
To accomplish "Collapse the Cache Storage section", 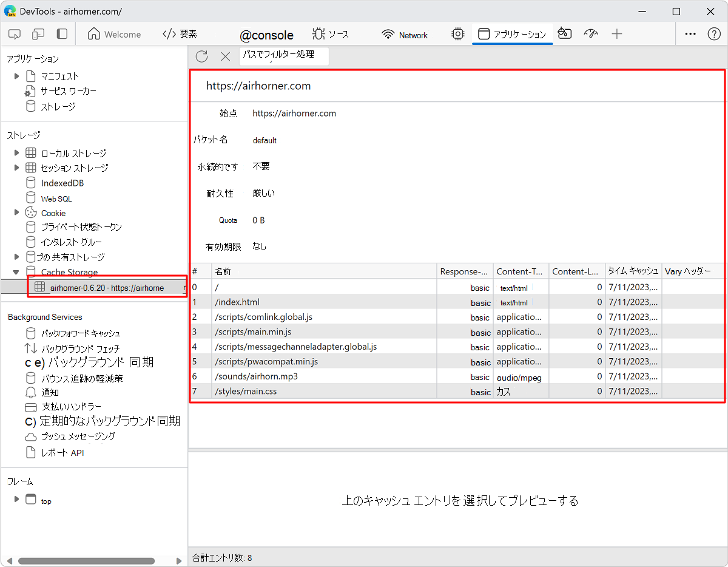I will [x=16, y=271].
